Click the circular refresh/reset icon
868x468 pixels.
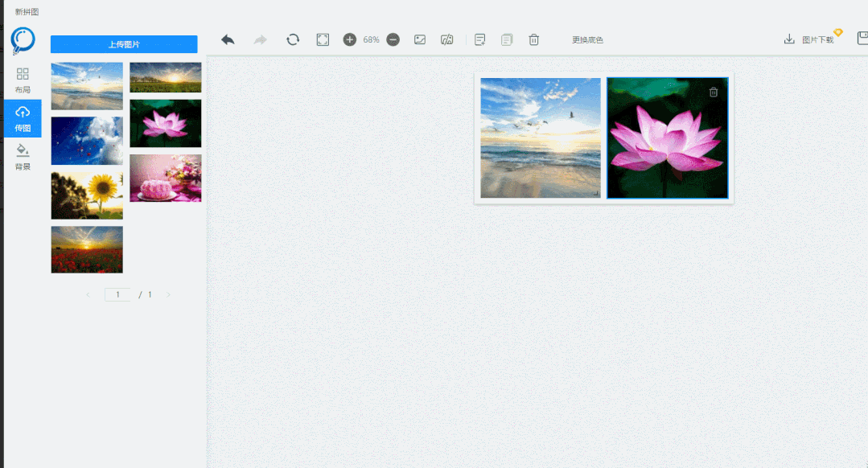(x=293, y=39)
